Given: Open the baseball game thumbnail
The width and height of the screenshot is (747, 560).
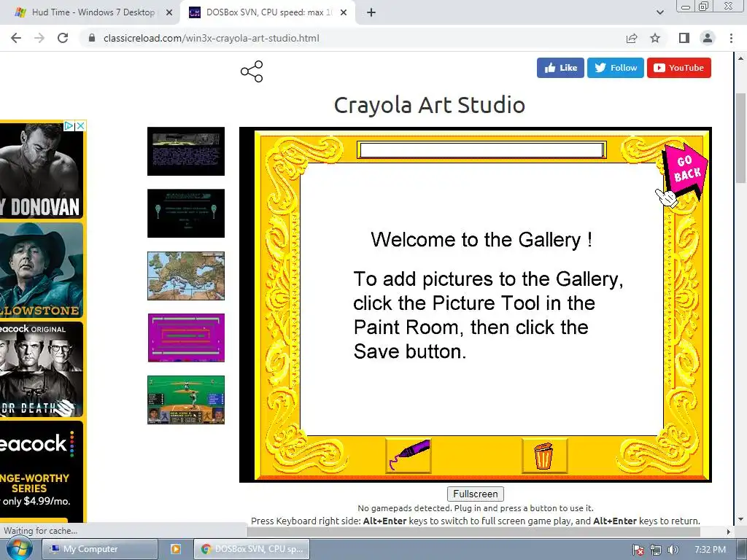Looking at the screenshot, I should [186, 400].
